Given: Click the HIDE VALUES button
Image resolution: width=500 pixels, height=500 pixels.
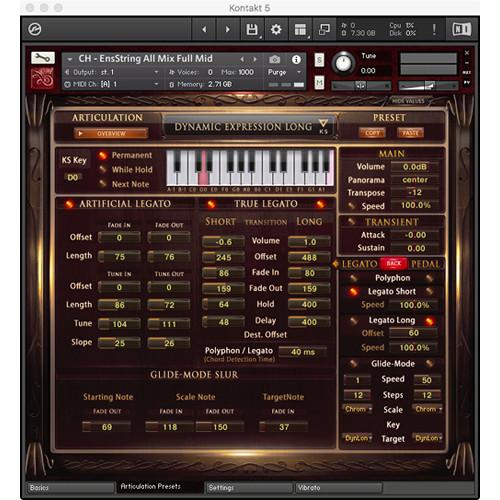Looking at the screenshot, I should (408, 101).
